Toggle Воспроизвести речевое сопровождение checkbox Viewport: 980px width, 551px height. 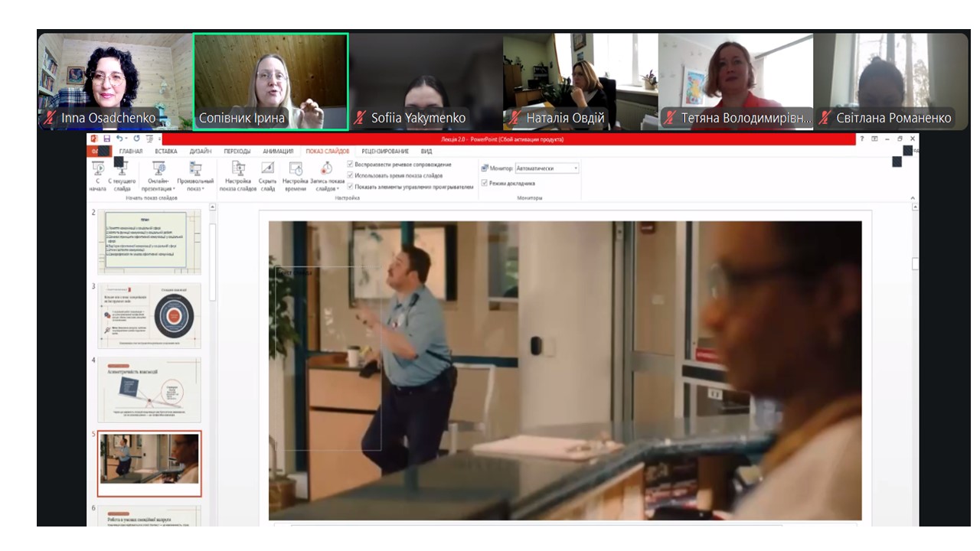click(350, 165)
